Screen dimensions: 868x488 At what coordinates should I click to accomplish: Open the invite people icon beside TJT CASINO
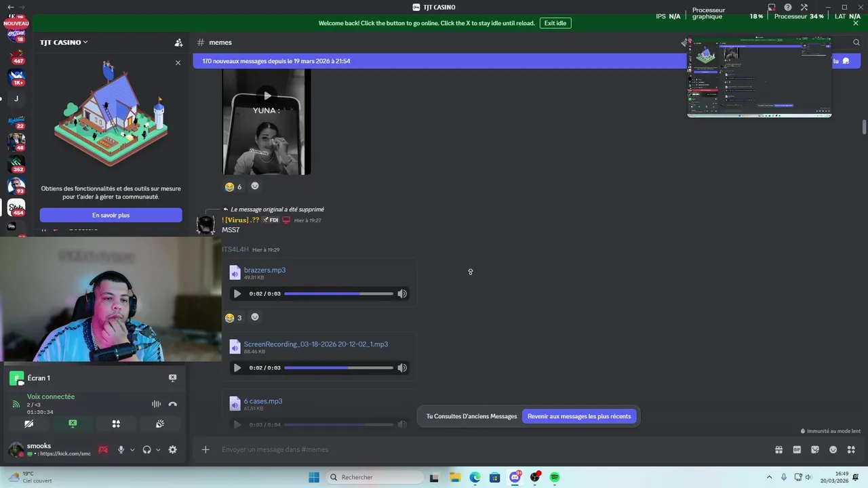[x=178, y=42]
